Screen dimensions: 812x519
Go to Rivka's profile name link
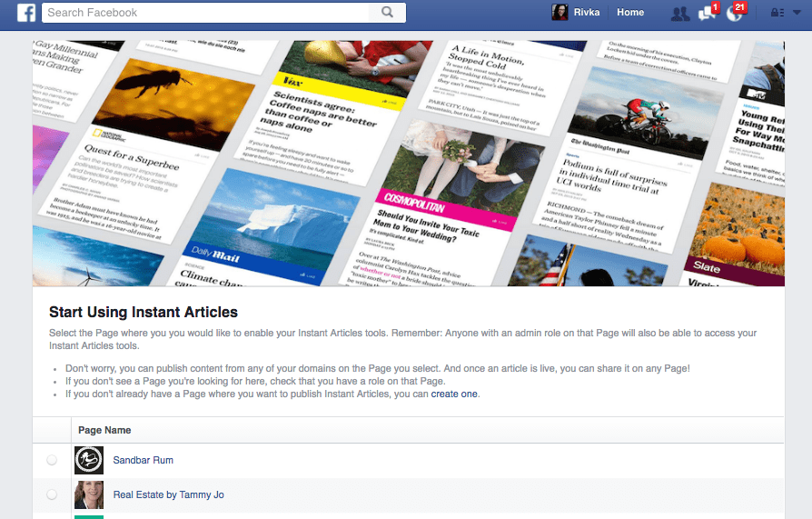[x=586, y=13]
